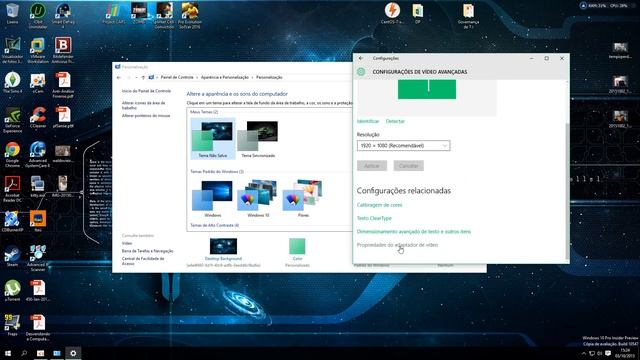Open the CCleaner desktop shortcut
The height and width of the screenshot is (360, 640).
point(38,118)
